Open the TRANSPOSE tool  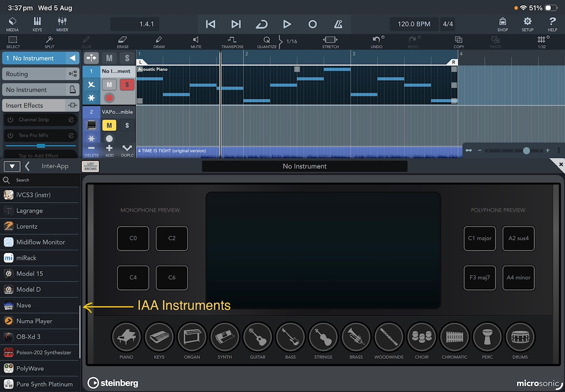click(x=232, y=42)
